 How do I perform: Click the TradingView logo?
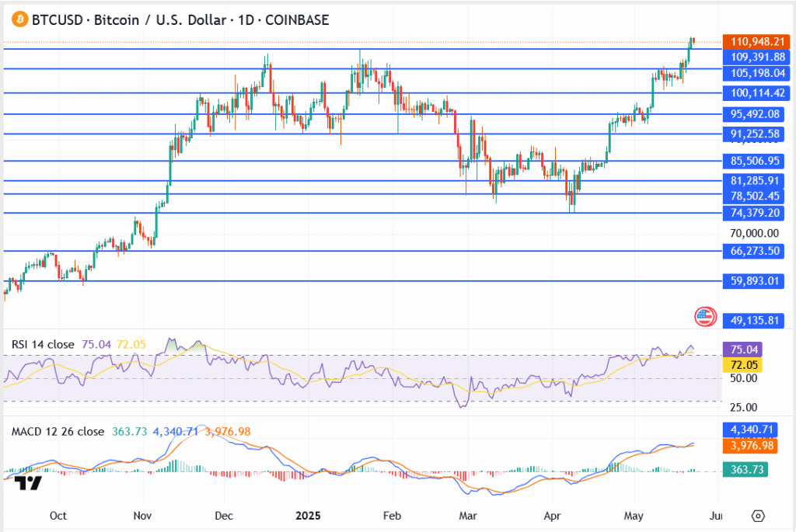click(x=28, y=483)
